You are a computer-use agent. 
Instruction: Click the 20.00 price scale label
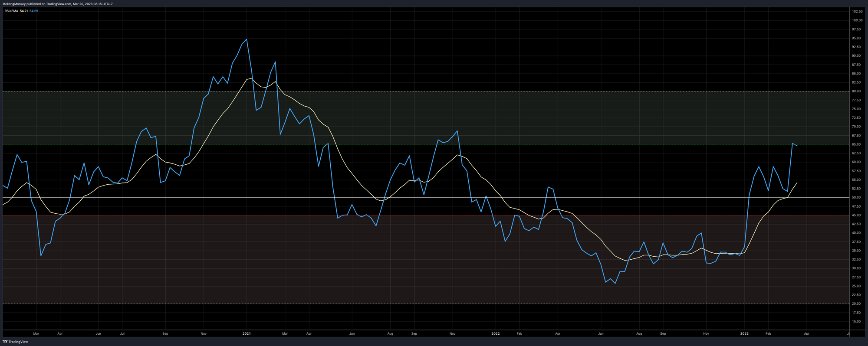[x=856, y=304]
